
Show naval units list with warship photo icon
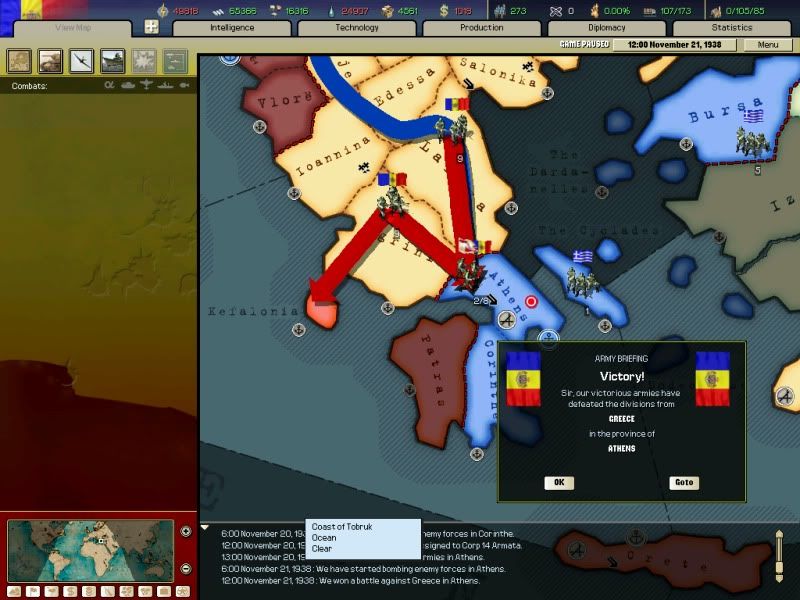[113, 61]
